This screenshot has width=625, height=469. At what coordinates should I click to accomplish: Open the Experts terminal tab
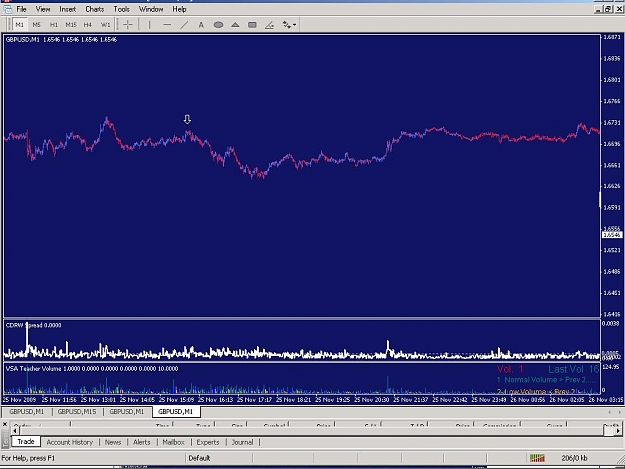208,442
